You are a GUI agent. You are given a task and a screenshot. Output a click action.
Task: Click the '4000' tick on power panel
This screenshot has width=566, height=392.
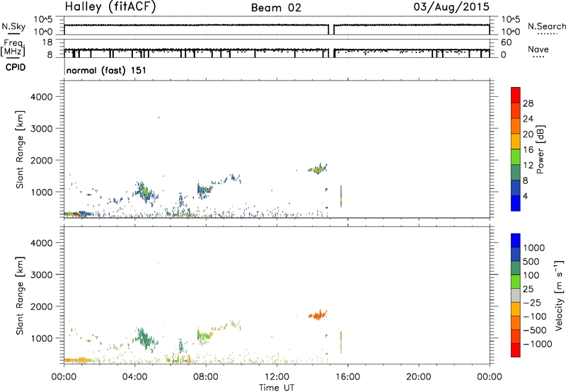pyautogui.click(x=42, y=97)
